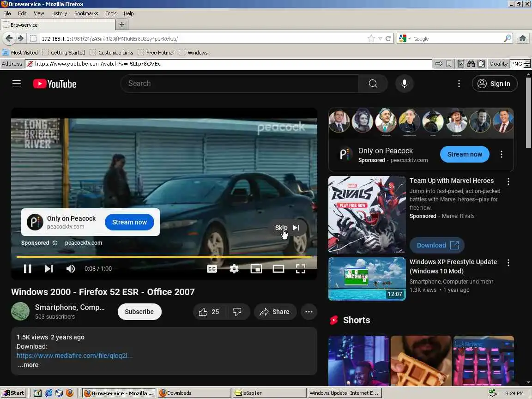Image resolution: width=532 pixels, height=399 pixels.
Task: Reload the page with Firefox refresh icon
Action: (388, 39)
